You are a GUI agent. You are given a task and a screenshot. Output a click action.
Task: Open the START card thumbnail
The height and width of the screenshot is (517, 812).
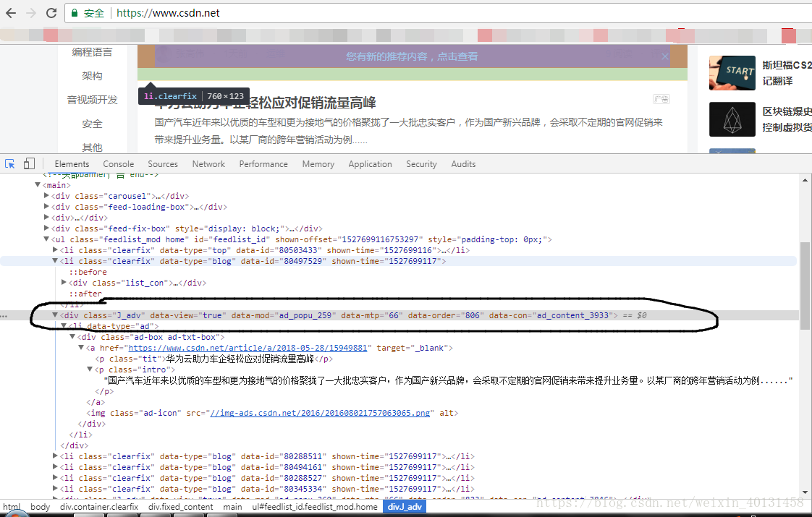tap(732, 73)
